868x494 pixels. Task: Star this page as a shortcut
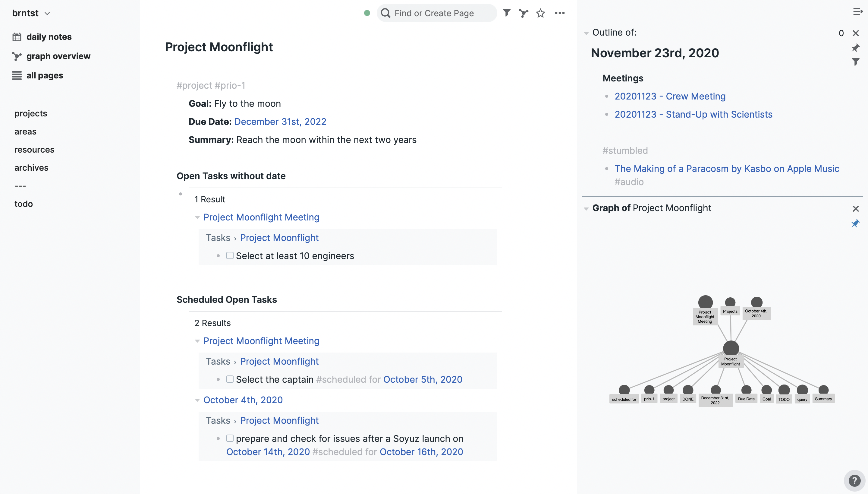coord(540,13)
